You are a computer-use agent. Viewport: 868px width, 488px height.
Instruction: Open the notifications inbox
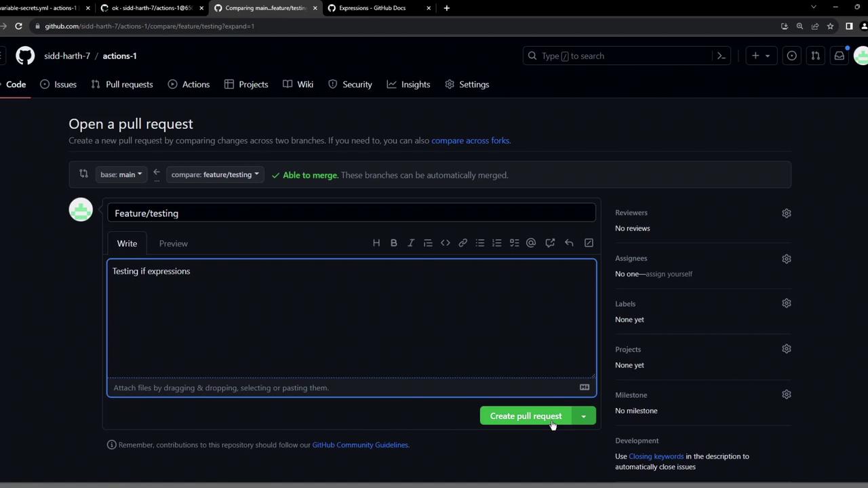(839, 56)
